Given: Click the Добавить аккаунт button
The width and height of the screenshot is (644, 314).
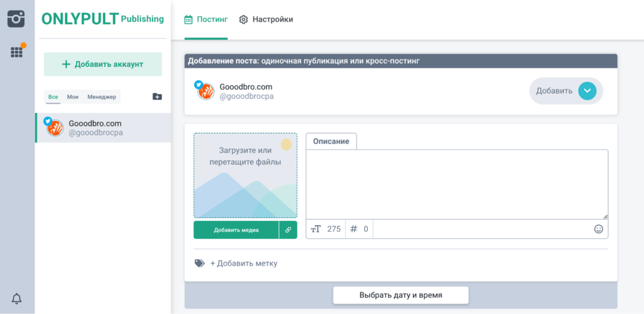Looking at the screenshot, I should pyautogui.click(x=103, y=64).
